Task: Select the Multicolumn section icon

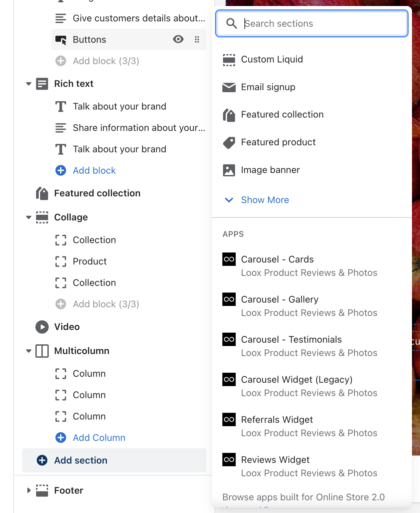Action: (42, 351)
